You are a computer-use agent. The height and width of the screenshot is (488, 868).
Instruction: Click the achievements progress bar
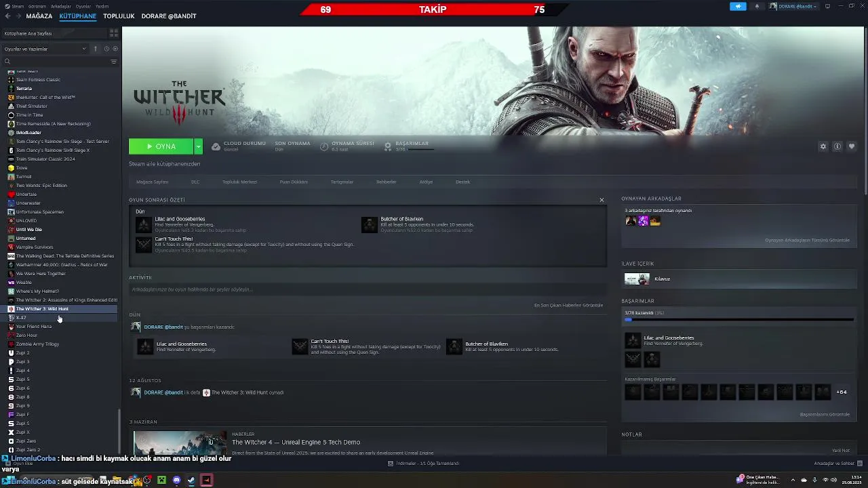[x=738, y=319]
